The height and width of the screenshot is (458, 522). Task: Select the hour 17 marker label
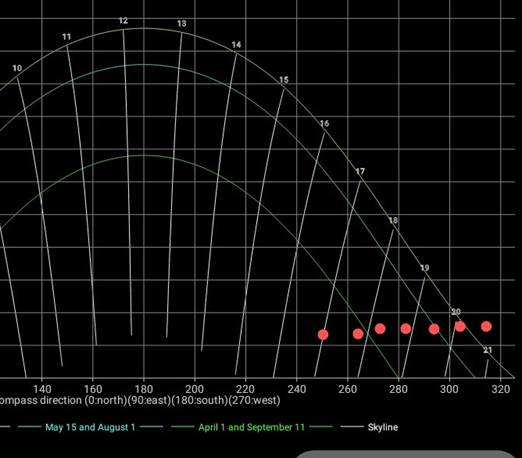[360, 171]
